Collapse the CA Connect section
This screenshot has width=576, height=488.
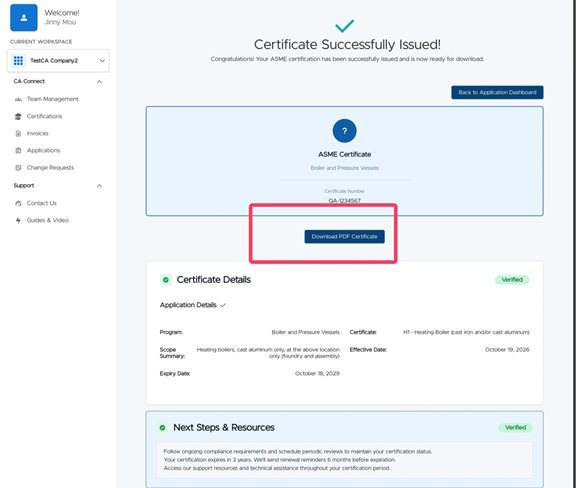[x=99, y=82]
